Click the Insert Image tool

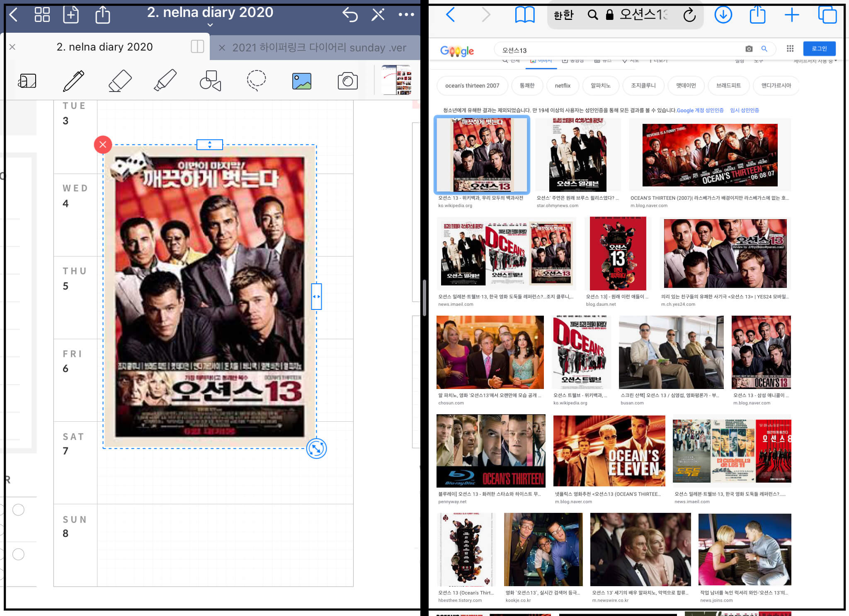coord(302,81)
